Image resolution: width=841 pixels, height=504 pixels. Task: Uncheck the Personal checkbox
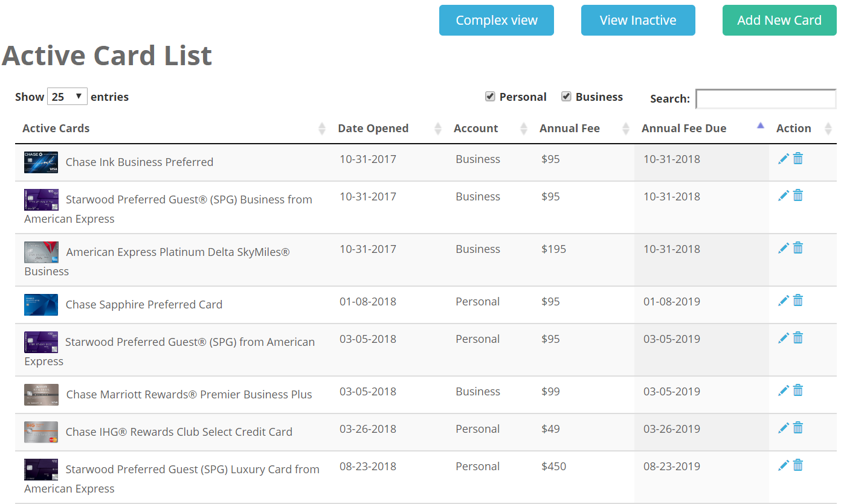tap(490, 97)
